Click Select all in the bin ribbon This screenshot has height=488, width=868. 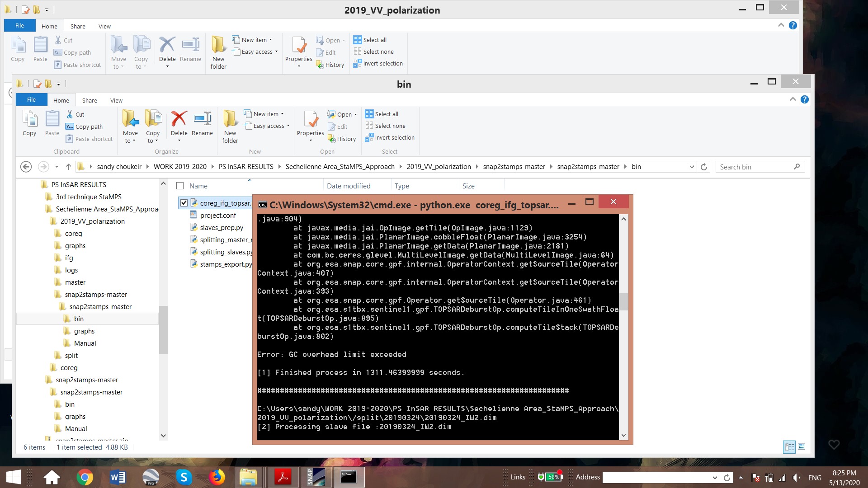coord(382,114)
